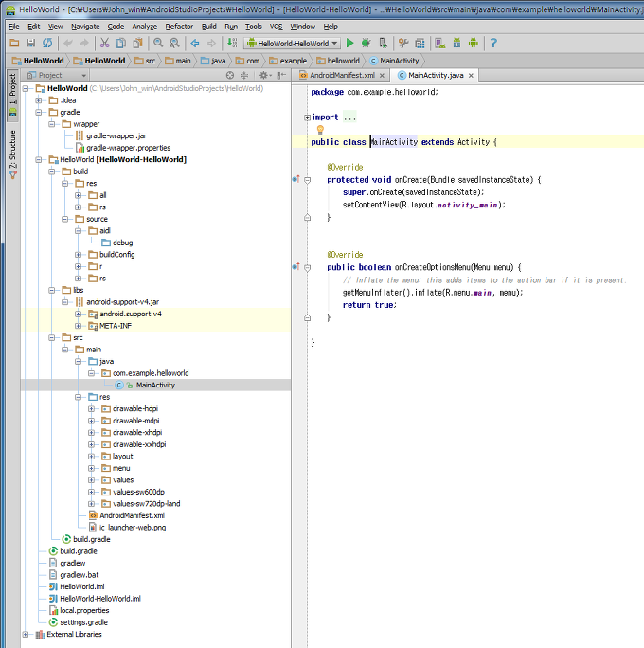Click the Synchronize refresh icon

47,43
